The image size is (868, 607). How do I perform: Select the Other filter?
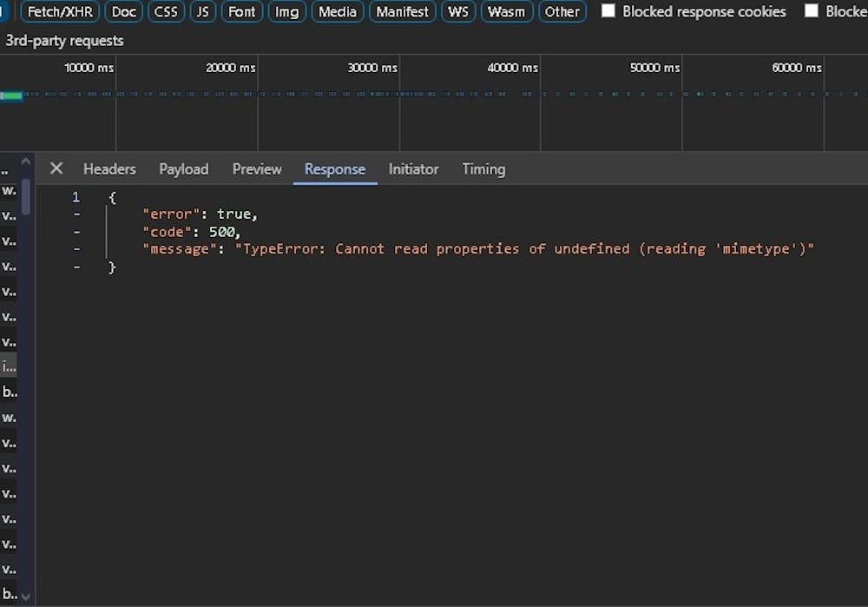[x=562, y=11]
